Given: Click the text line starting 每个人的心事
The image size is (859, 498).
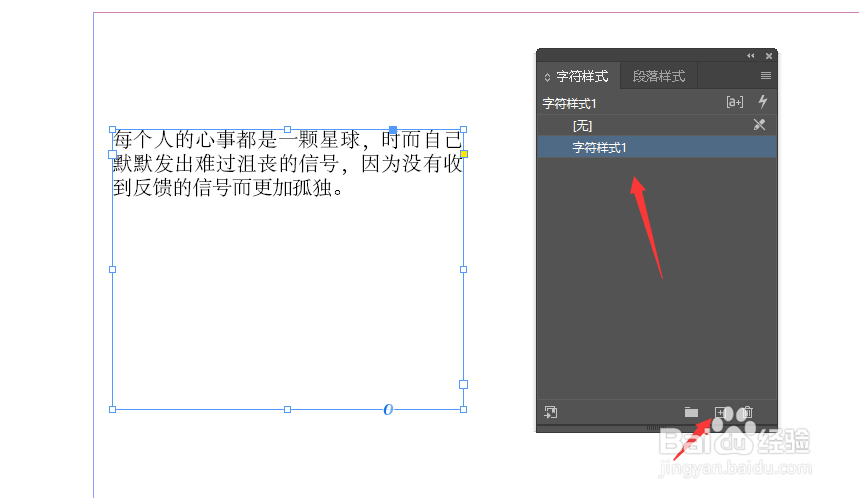Looking at the screenshot, I should (x=288, y=140).
